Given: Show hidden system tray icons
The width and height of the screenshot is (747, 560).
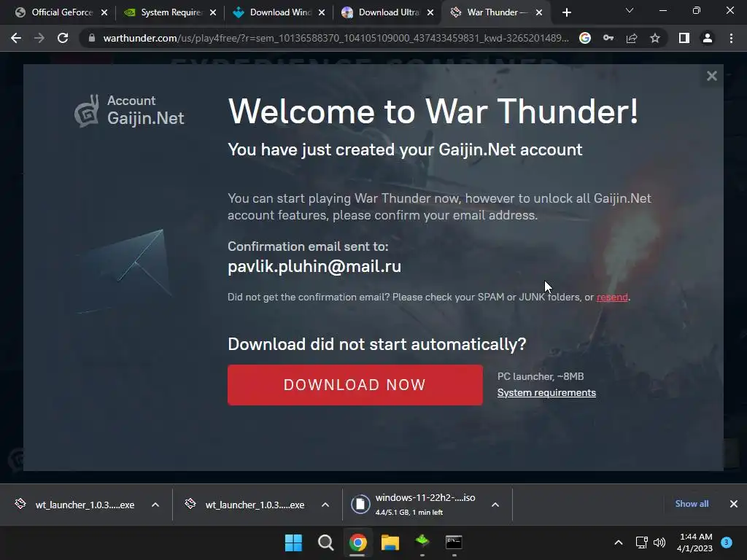Looking at the screenshot, I should coord(619,542).
